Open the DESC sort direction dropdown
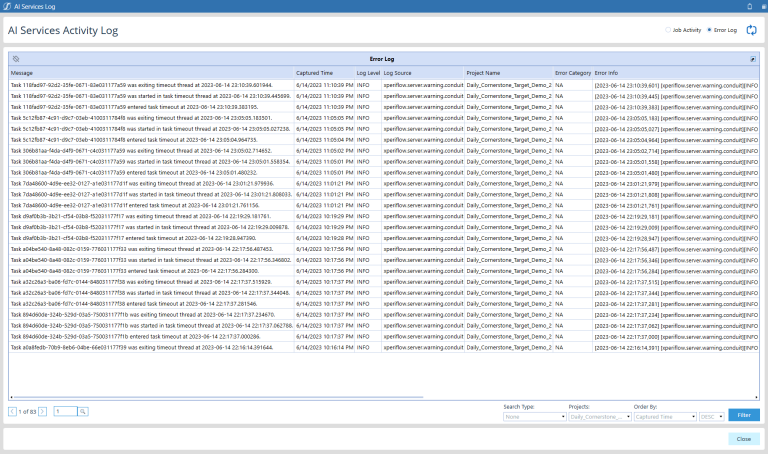The image size is (768, 454). point(712,417)
